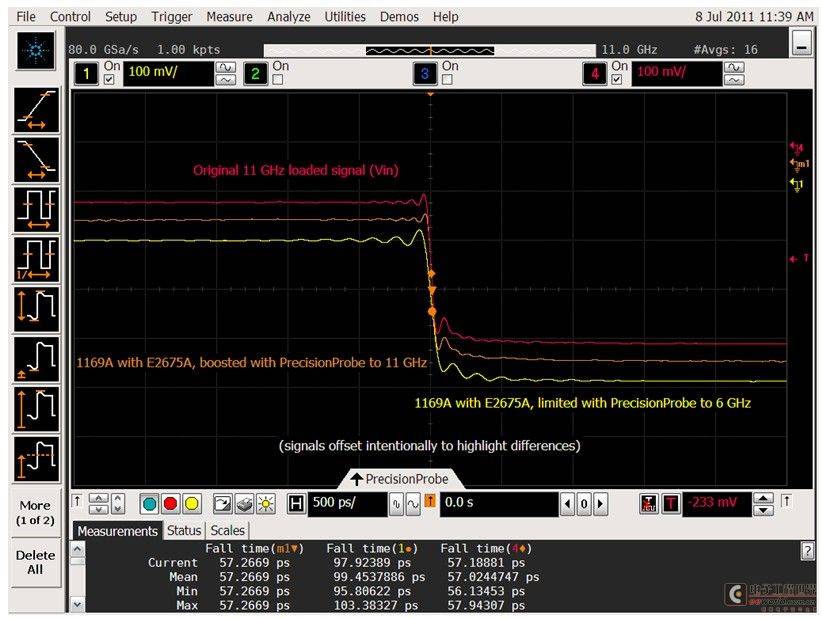The image size is (822, 618).
Task: Open channel 3 settings via blue 3 button
Action: [x=425, y=73]
